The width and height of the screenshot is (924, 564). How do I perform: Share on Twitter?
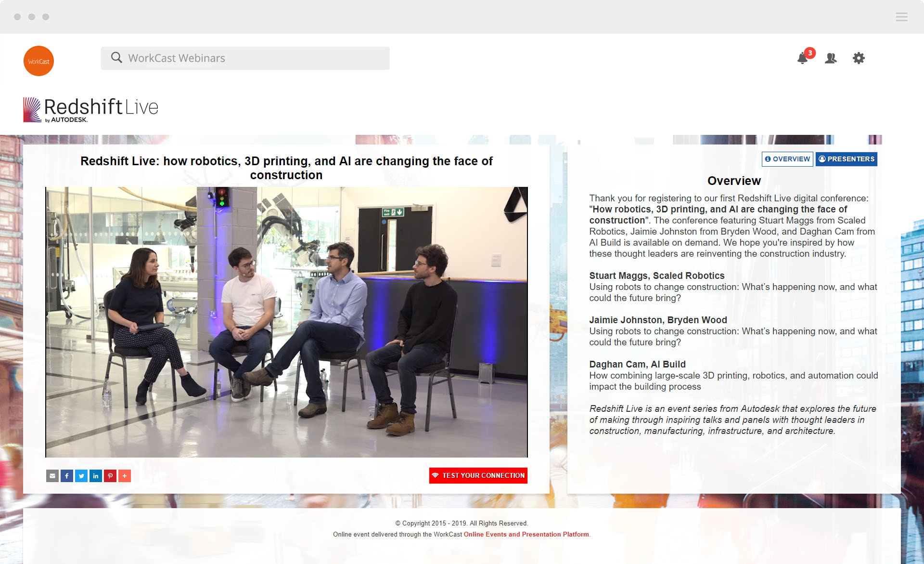click(x=81, y=476)
